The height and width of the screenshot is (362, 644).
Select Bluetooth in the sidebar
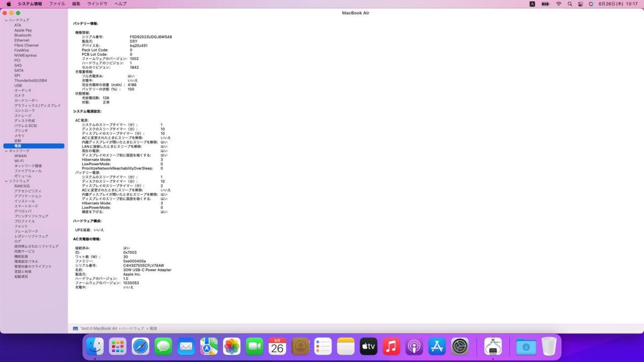23,35
